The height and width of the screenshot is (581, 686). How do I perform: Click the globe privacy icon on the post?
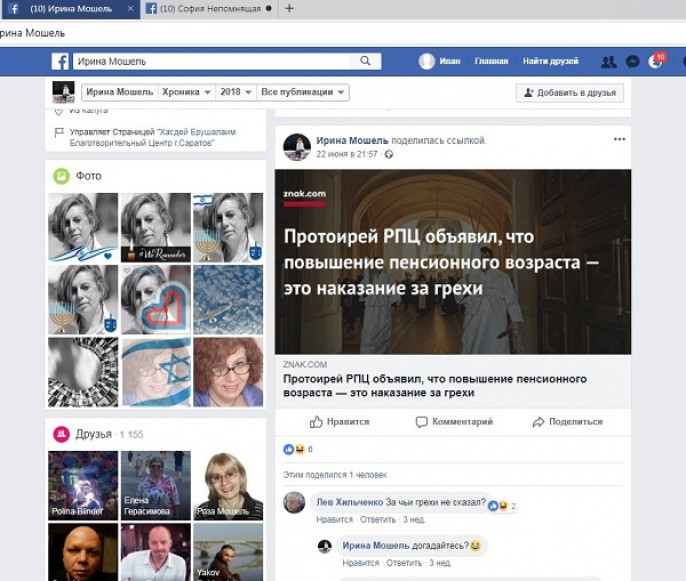point(388,154)
